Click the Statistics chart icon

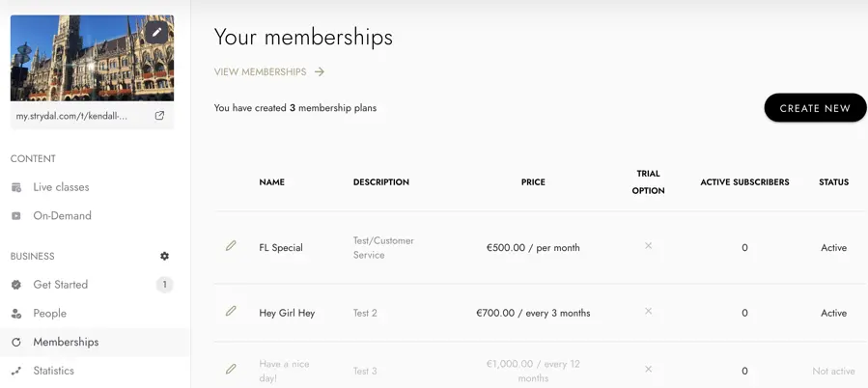(x=16, y=371)
